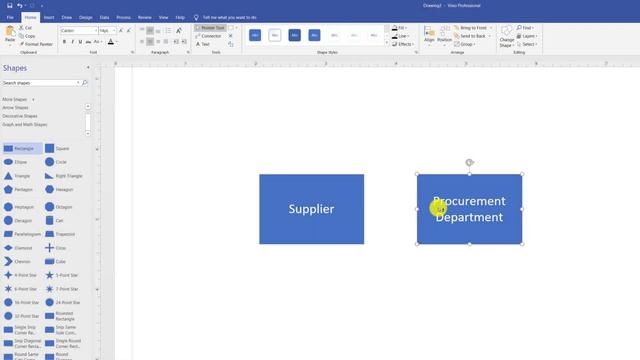The image size is (640, 360).
Task: Click the Increase Font Size icon
Action: (x=121, y=31)
